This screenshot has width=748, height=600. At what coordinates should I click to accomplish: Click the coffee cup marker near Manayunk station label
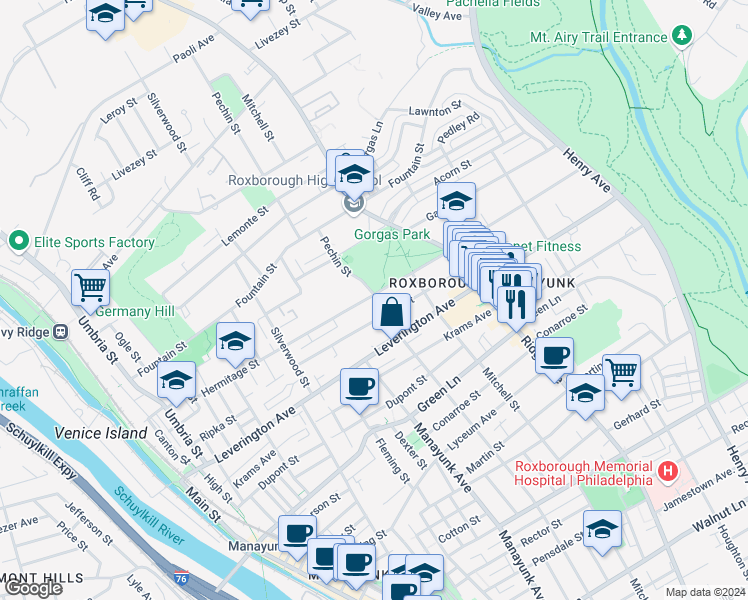tap(297, 534)
